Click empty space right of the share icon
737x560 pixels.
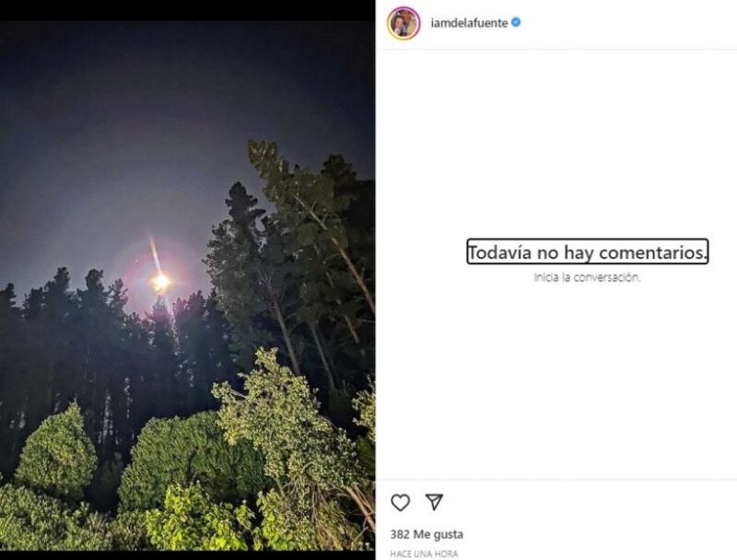pyautogui.click(x=590, y=502)
